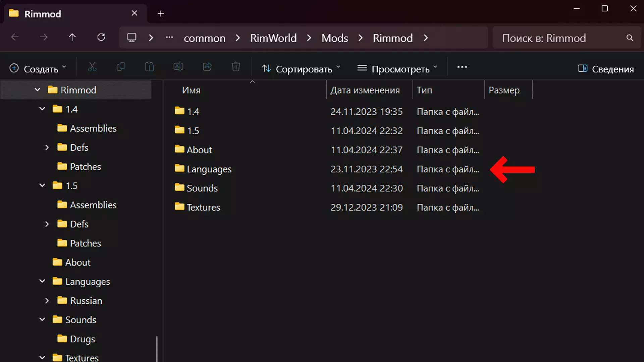Click the Rename icon in toolbar
The height and width of the screenshot is (362, 644).
click(x=178, y=67)
